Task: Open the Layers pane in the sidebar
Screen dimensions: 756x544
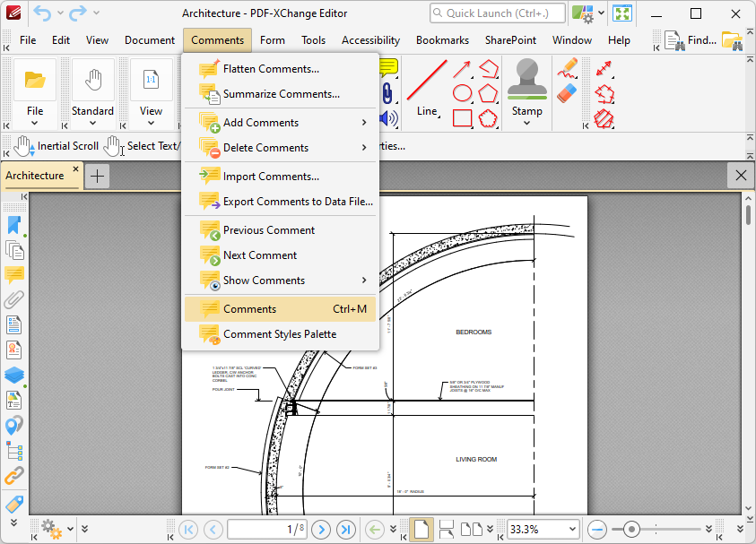Action: 14,376
